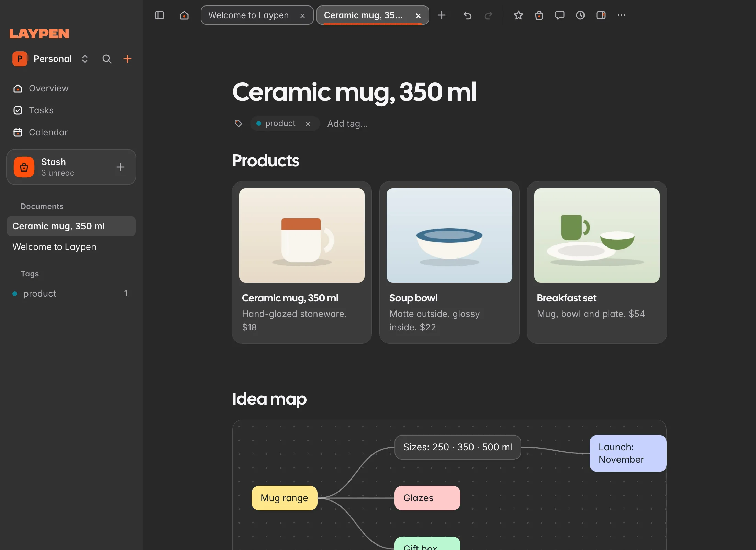Toggle the right side panel icon
This screenshot has width=756, height=550.
[x=601, y=15]
